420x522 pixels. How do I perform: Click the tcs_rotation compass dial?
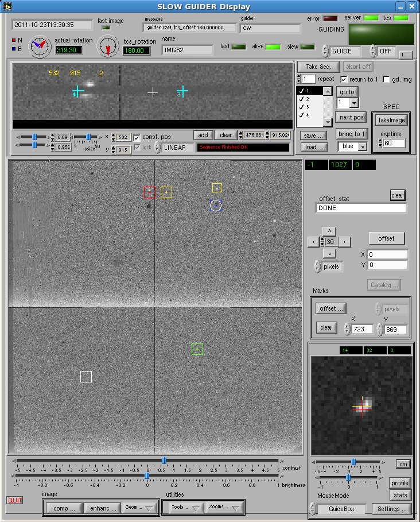108,46
